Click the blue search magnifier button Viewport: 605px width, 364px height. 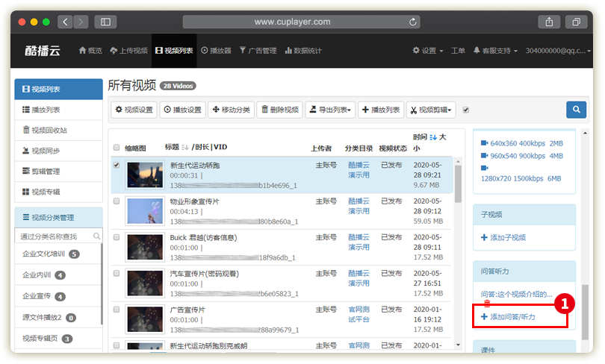tap(576, 110)
